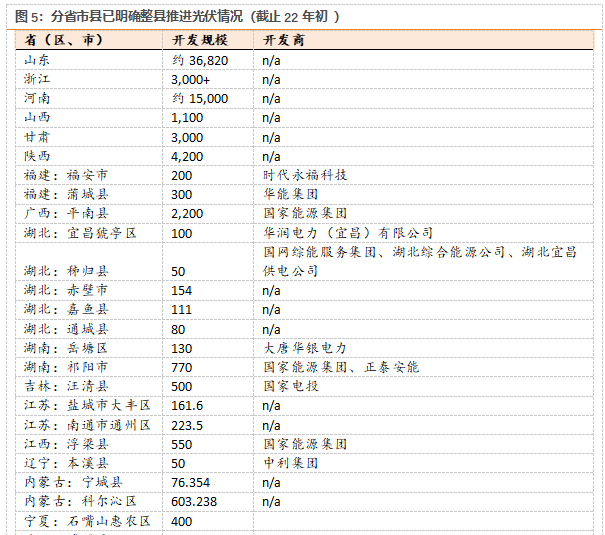Select the '湖南：祁阳市' cell
Image resolution: width=605 pixels, height=535 pixels.
(x=66, y=367)
